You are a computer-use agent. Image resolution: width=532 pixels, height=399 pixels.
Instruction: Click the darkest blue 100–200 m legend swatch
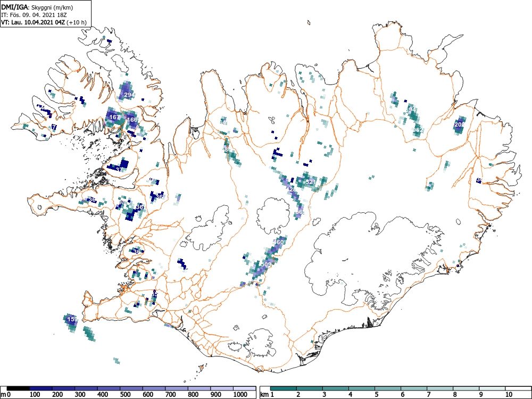[x=41, y=388]
